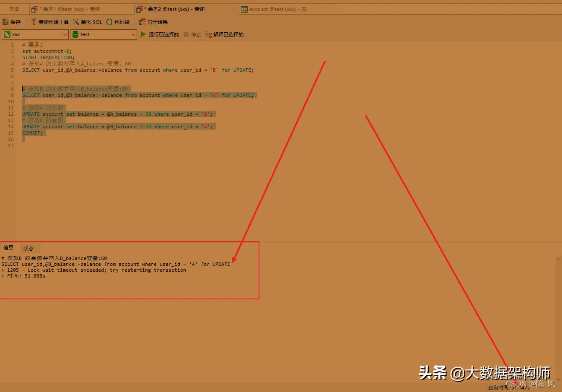Click the 美化 SQL beautify icon
The width and height of the screenshot is (562, 392).
tap(87, 22)
